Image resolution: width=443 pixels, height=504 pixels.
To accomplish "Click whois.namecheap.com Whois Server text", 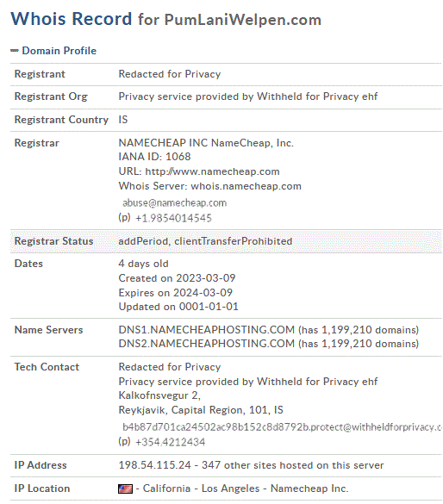I will coord(246,186).
